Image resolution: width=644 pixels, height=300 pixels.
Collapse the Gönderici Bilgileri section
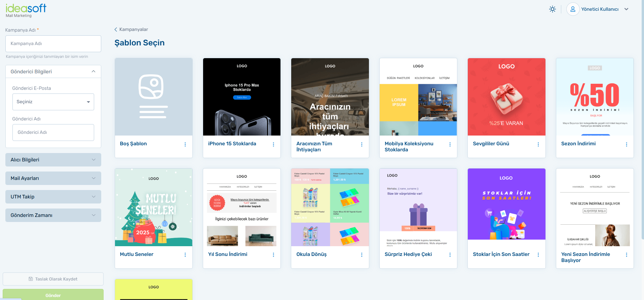coord(53,72)
